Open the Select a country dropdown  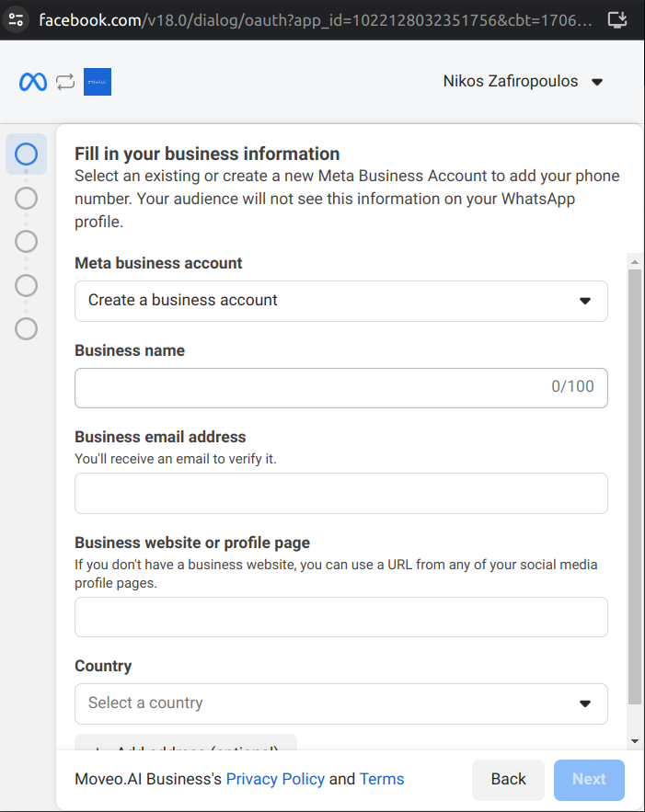coord(340,703)
